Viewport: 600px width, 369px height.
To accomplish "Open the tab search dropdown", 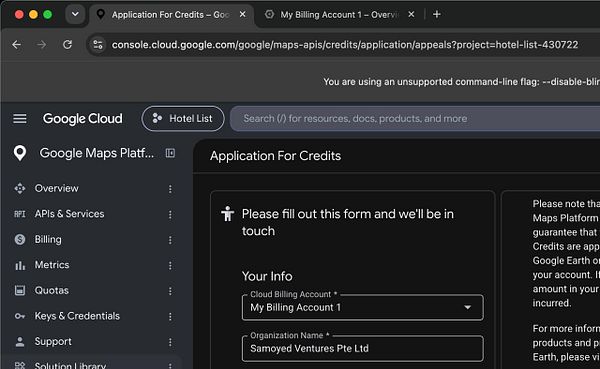I will (x=75, y=15).
